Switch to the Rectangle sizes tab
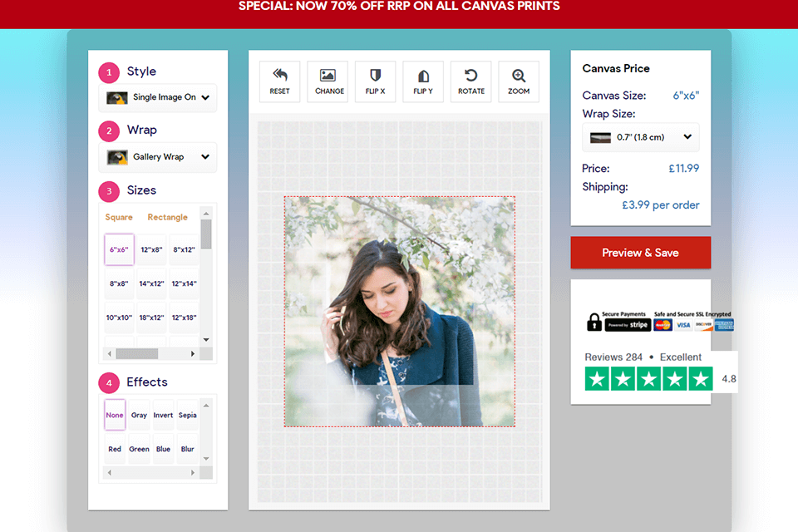Screen dimensions: 798x532 pyautogui.click(x=167, y=217)
